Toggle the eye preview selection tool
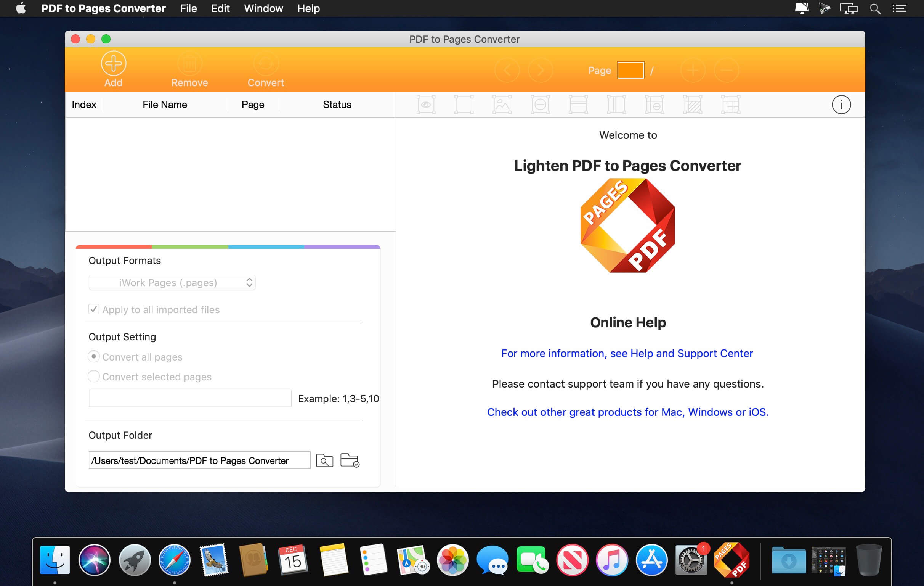 click(426, 105)
